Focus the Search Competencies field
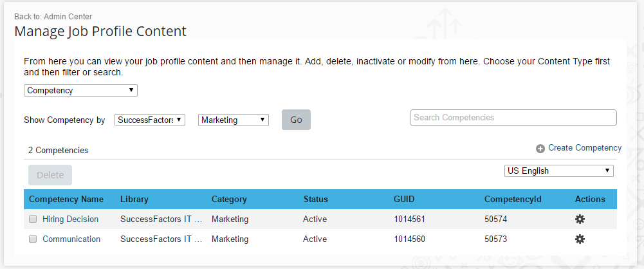This screenshot has width=644, height=269. point(513,118)
